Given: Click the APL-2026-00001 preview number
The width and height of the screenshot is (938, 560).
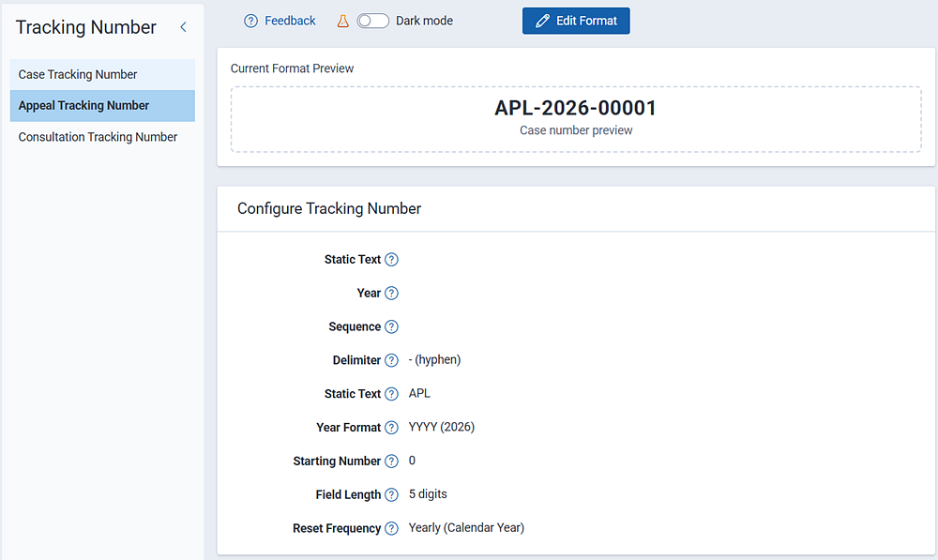Looking at the screenshot, I should click(x=576, y=108).
